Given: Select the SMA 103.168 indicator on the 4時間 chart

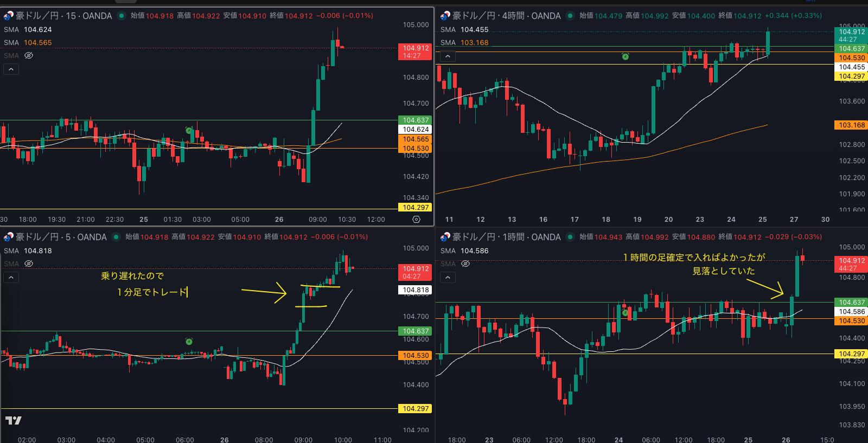Looking at the screenshot, I should tap(464, 42).
